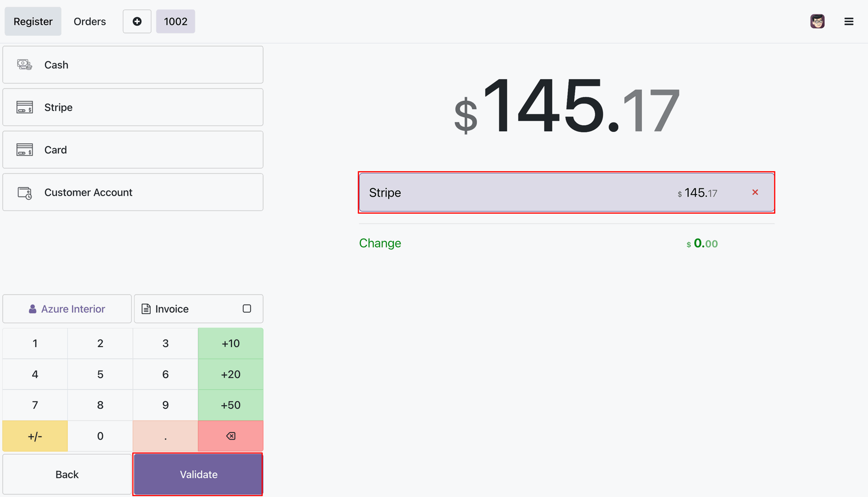This screenshot has width=868, height=497.
Task: Open the Register tab
Action: (x=33, y=21)
